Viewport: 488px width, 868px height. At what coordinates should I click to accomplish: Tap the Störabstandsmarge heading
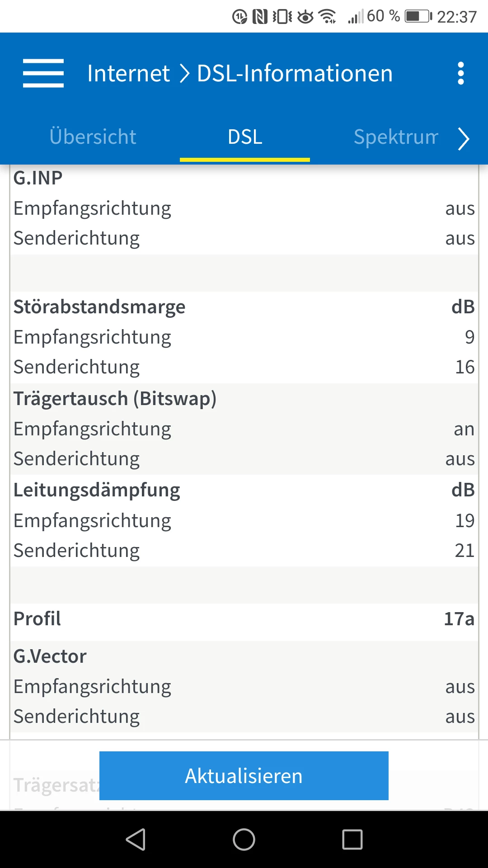(99, 307)
